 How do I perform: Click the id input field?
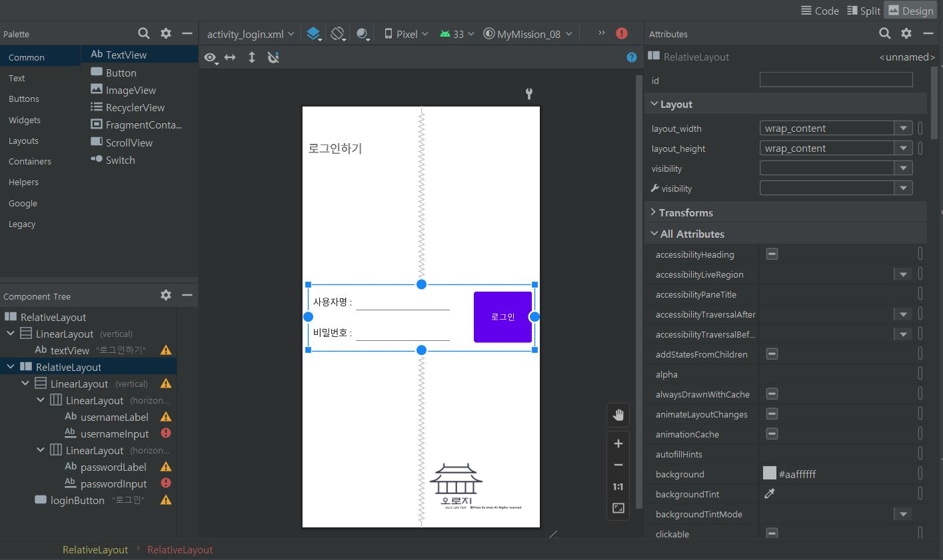pos(836,80)
